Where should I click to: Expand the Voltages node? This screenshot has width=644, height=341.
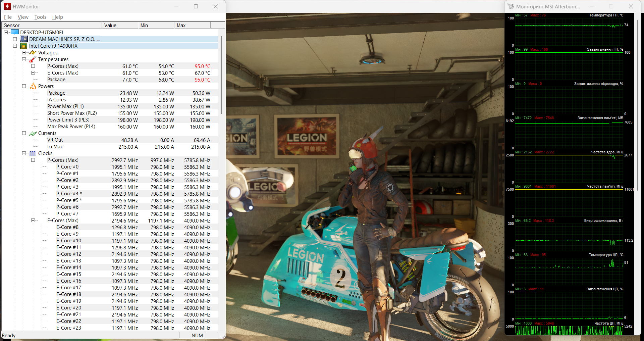pyautogui.click(x=24, y=53)
